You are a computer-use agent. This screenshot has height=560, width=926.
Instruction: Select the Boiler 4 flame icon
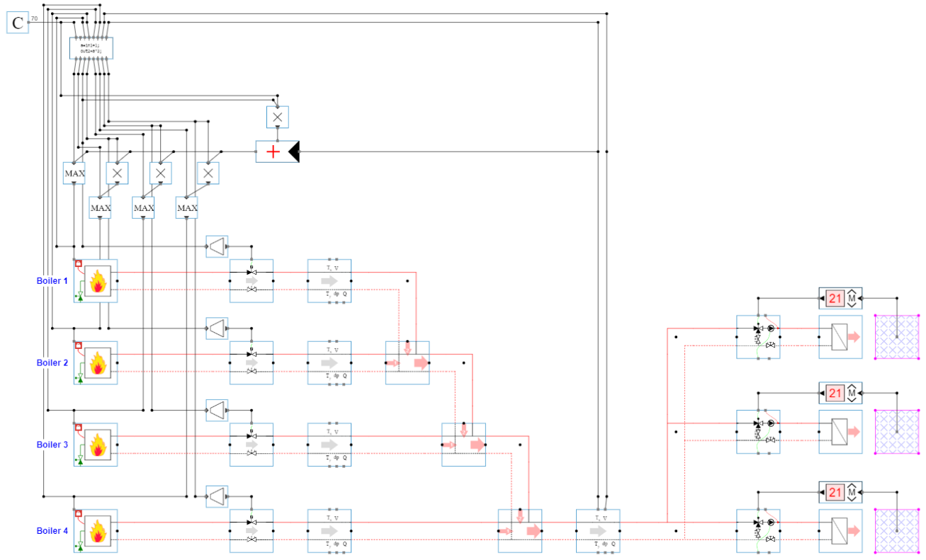[98, 531]
